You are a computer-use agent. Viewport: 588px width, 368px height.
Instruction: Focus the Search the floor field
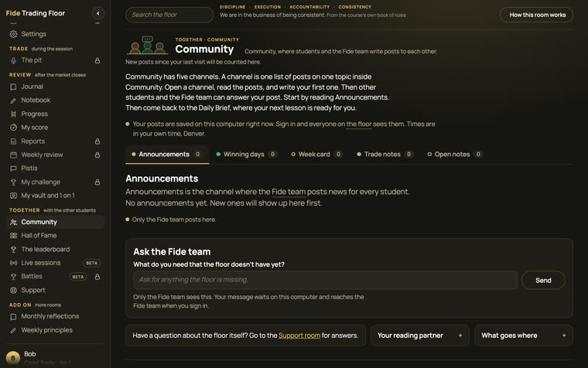[169, 15]
